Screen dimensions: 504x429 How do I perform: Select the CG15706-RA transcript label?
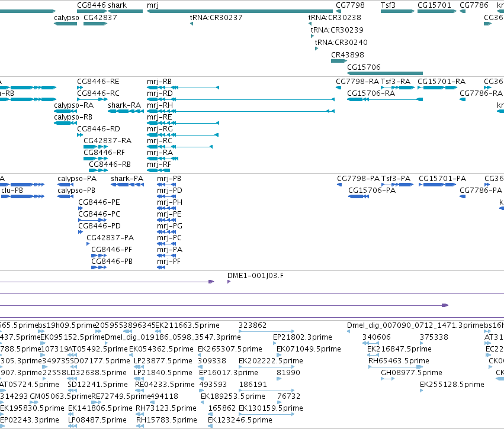(371, 93)
